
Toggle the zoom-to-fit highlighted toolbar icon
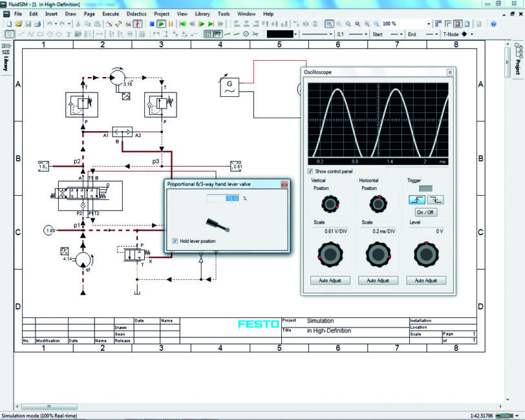(x=329, y=24)
